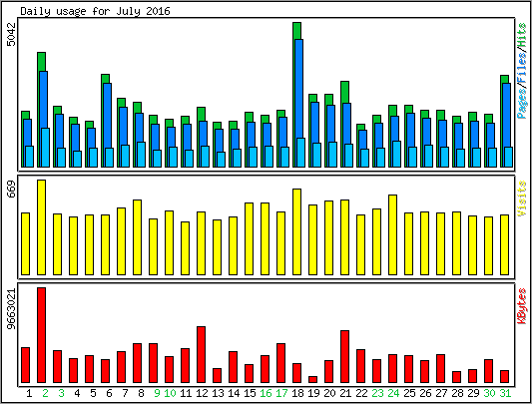532x404 pixels.
Task: Select day 5 on the date axis
Action: click(93, 393)
